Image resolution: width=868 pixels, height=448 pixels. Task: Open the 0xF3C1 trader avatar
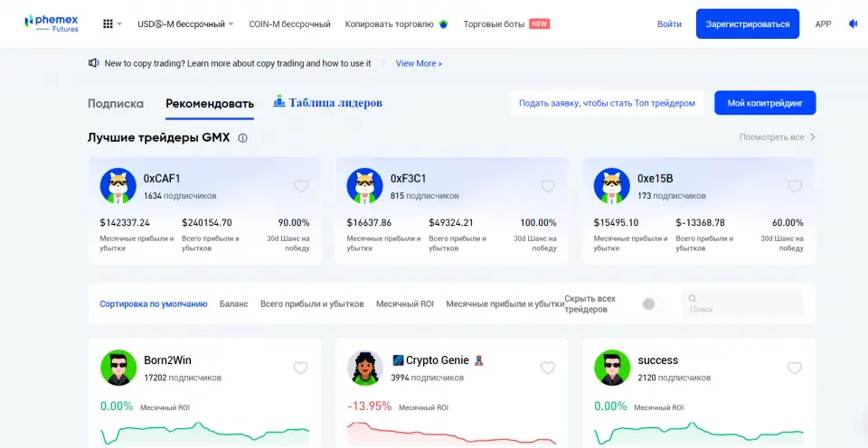pos(364,186)
